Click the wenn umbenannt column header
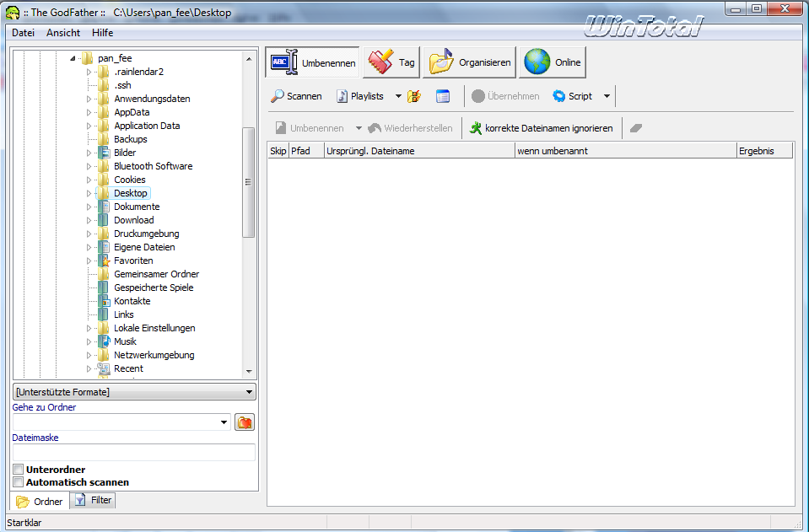The height and width of the screenshot is (532, 809). (x=625, y=151)
